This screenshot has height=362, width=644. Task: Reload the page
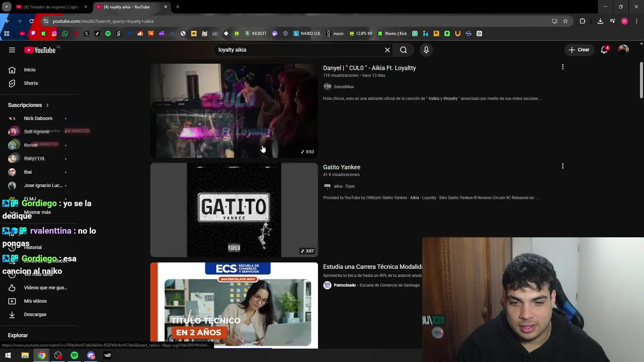pos(31,21)
